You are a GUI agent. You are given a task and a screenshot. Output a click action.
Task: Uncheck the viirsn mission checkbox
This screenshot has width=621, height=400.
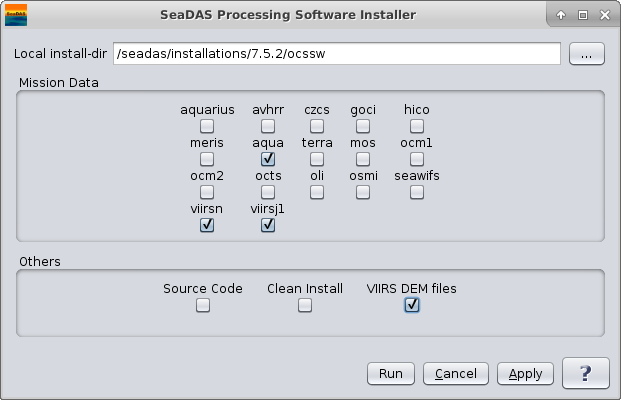pyautogui.click(x=207, y=225)
